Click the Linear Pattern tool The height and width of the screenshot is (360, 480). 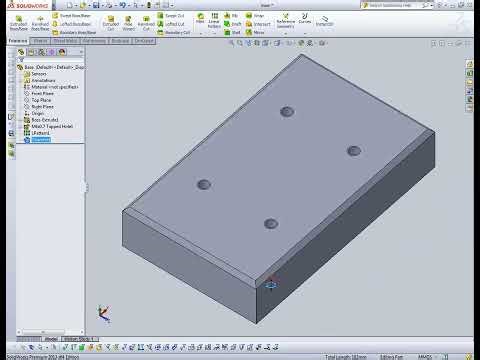214,20
